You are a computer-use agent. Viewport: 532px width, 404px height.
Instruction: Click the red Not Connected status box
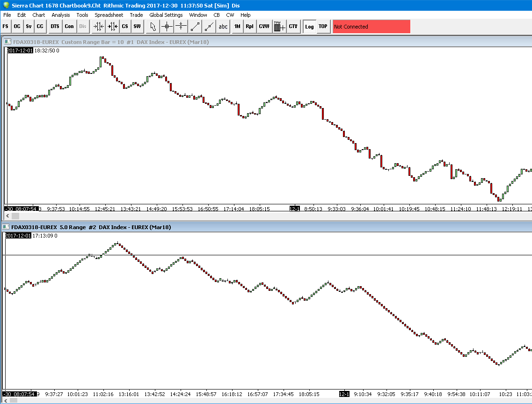tap(372, 27)
